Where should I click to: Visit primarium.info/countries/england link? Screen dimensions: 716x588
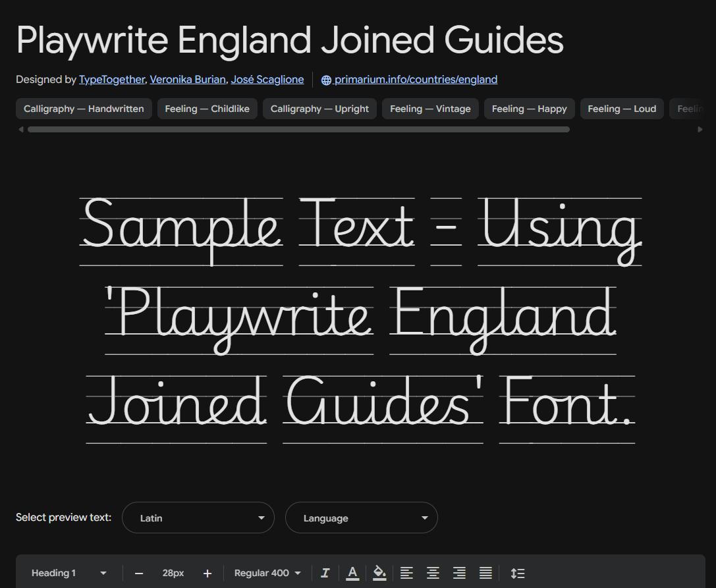(x=416, y=80)
